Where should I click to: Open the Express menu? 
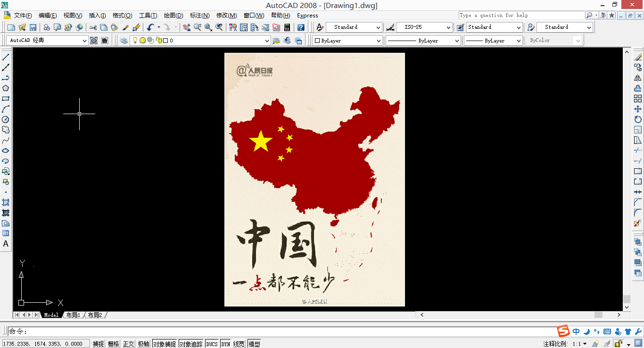point(307,16)
